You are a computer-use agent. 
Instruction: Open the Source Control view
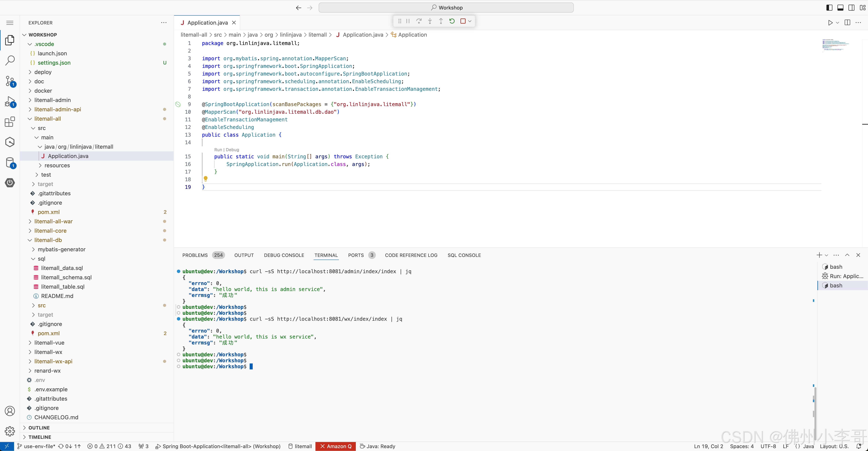pos(10,81)
